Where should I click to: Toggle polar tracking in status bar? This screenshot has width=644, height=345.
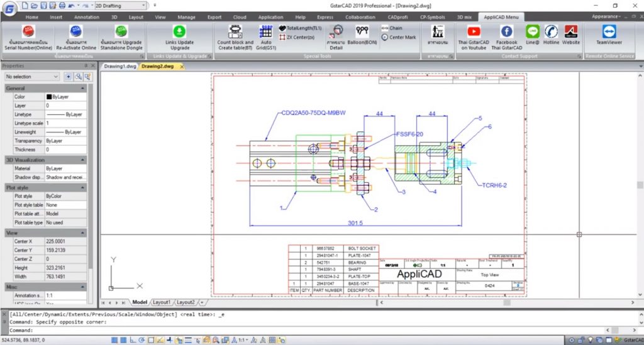pos(142,340)
